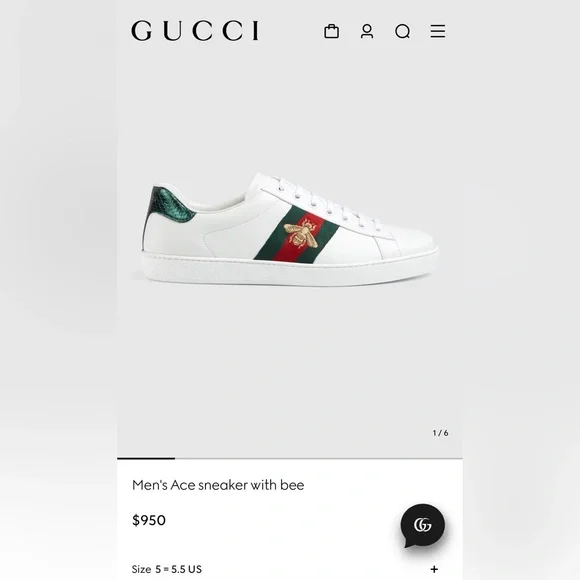
Task: Open the Size 5 = 5.5 US selector
Action: pyautogui.click(x=290, y=569)
